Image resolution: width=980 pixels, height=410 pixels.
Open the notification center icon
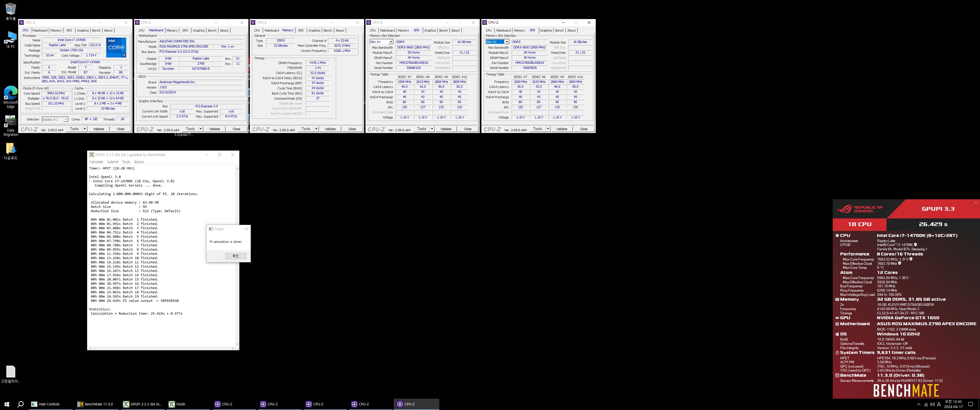971,404
